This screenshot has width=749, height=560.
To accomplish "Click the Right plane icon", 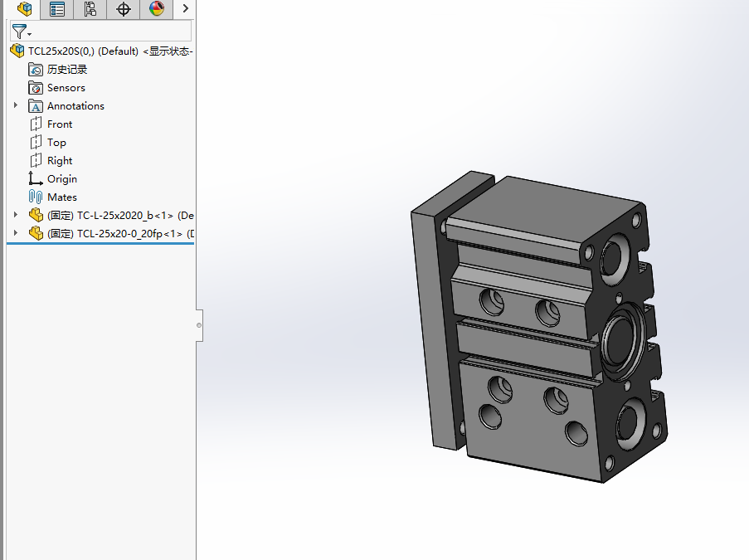I will tap(36, 161).
